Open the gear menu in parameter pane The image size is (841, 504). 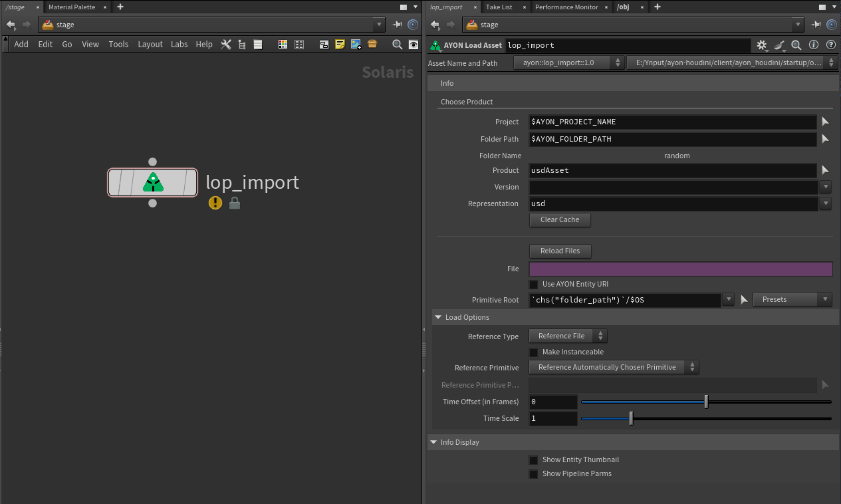[762, 45]
